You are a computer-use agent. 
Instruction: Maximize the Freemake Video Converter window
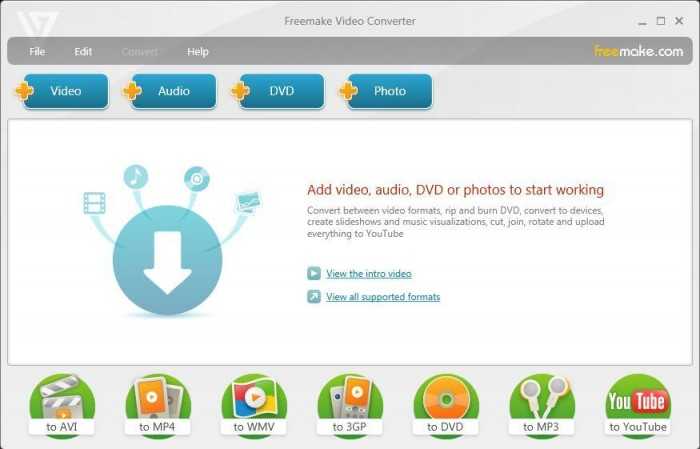point(661,21)
